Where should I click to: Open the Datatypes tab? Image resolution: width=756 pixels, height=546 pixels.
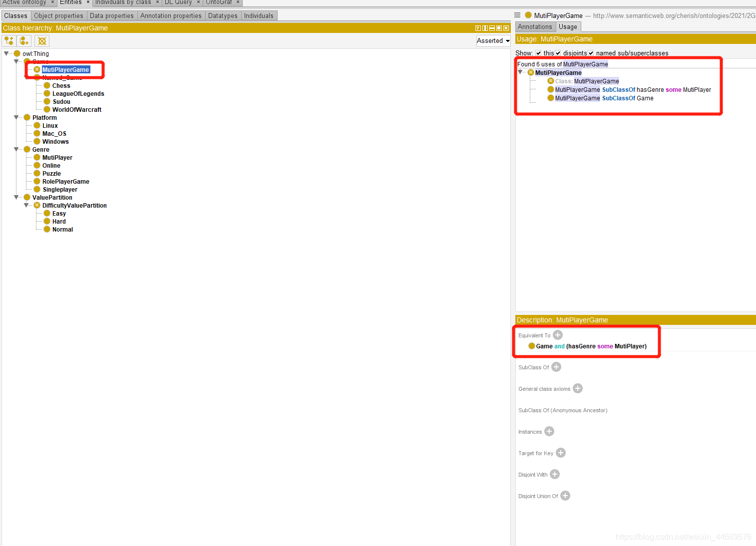click(x=223, y=16)
